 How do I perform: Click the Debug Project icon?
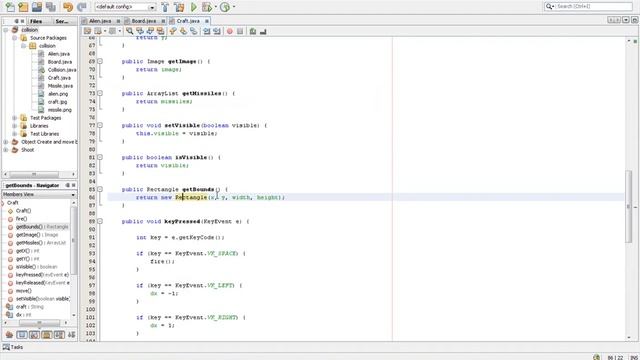pyautogui.click(x=207, y=7)
